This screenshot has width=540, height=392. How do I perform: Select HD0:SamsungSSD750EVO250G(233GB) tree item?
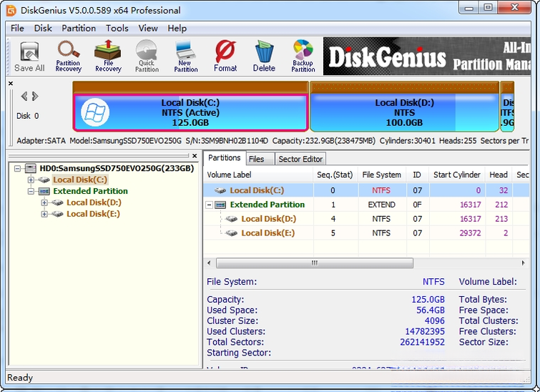(117, 168)
